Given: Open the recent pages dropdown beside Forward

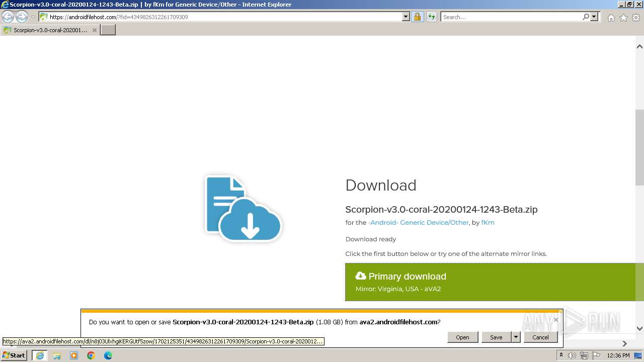Looking at the screenshot, I should pyautogui.click(x=33, y=17).
